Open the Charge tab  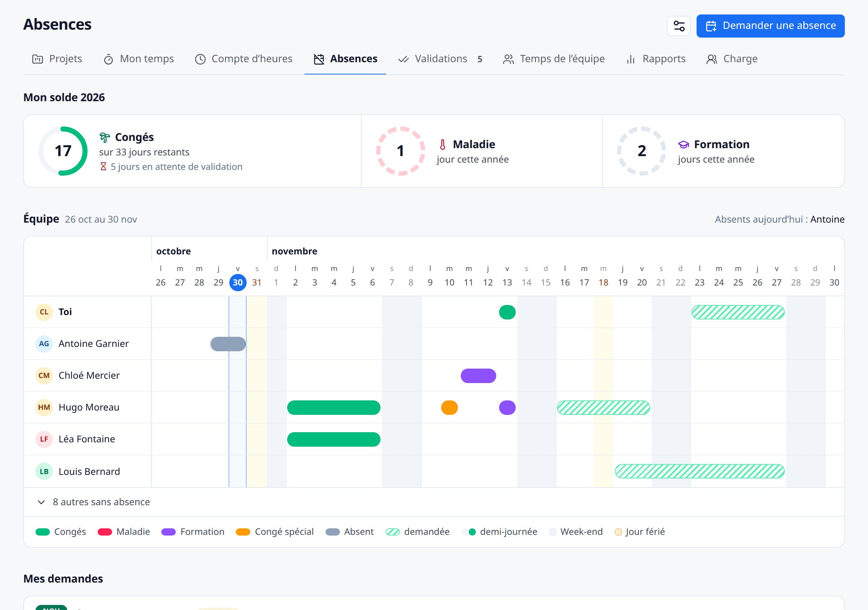[x=732, y=59]
